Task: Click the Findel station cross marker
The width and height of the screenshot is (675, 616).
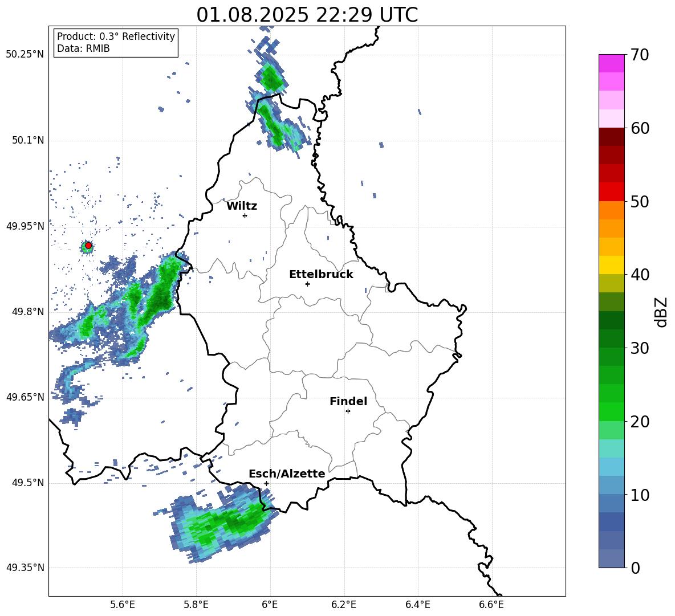Action: click(x=348, y=411)
